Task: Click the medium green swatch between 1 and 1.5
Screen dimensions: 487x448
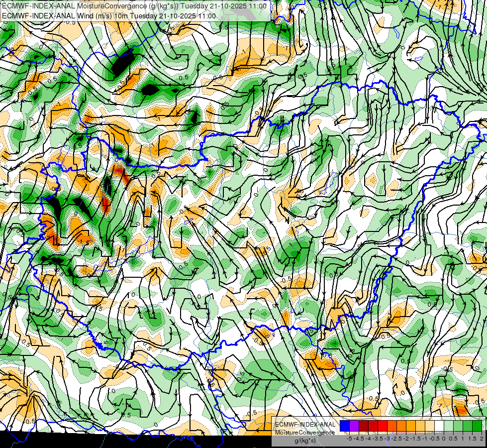Action: (x=468, y=426)
